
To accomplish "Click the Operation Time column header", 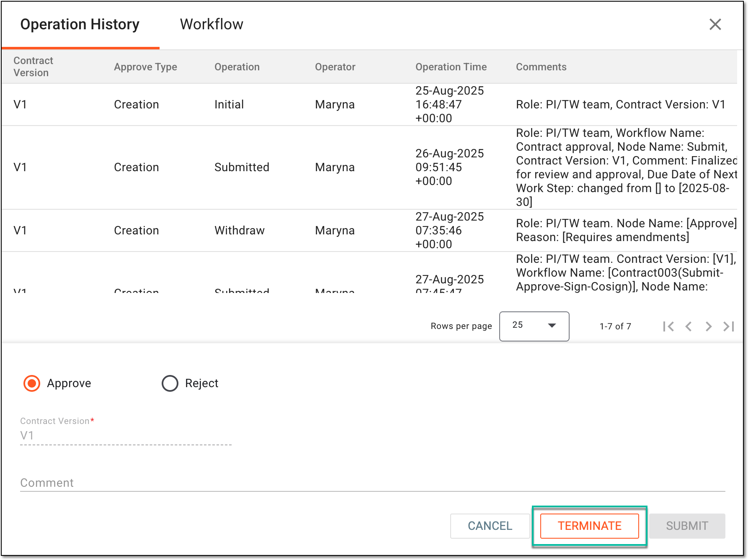I will pos(451,67).
